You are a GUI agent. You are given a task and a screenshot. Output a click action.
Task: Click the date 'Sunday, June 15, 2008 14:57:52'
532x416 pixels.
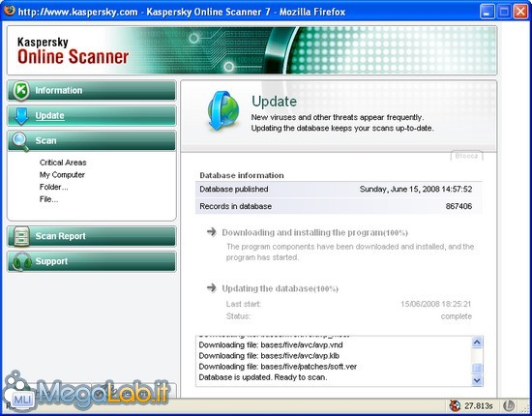click(x=416, y=189)
